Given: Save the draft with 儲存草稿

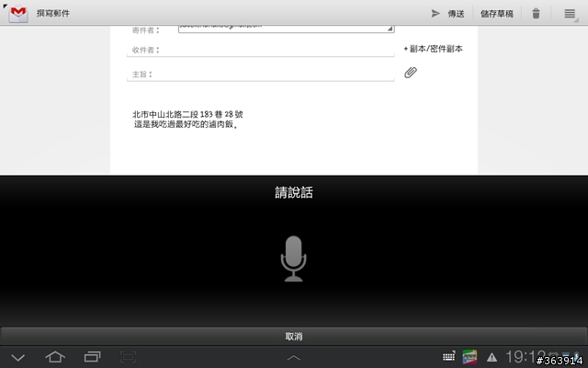Looking at the screenshot, I should pos(497,14).
